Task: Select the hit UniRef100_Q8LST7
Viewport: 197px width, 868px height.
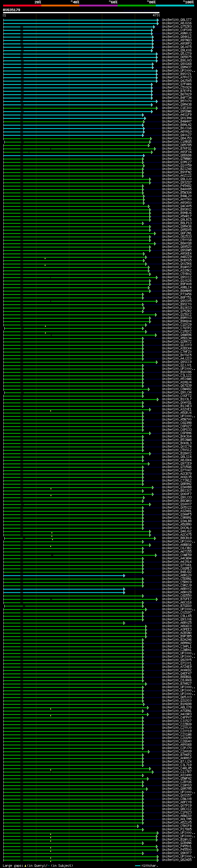Action: pos(177,20)
